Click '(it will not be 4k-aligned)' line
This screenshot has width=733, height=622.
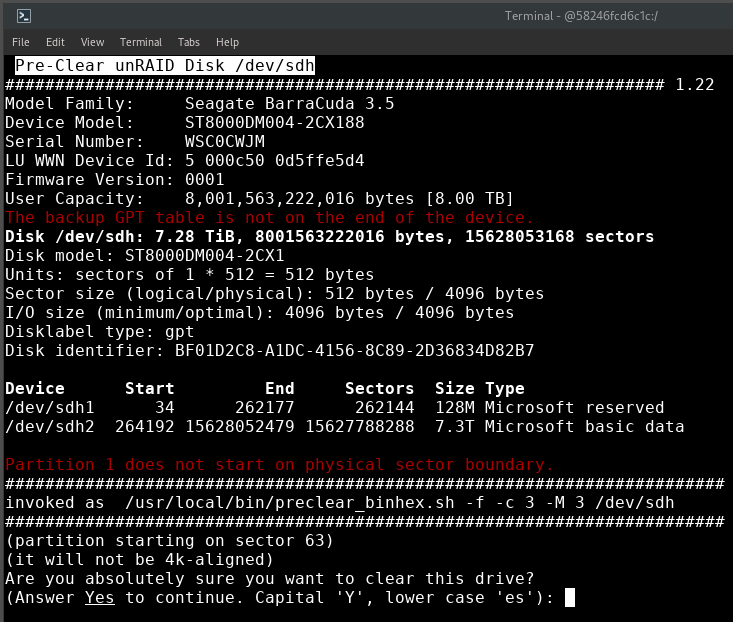pyautogui.click(x=140, y=560)
